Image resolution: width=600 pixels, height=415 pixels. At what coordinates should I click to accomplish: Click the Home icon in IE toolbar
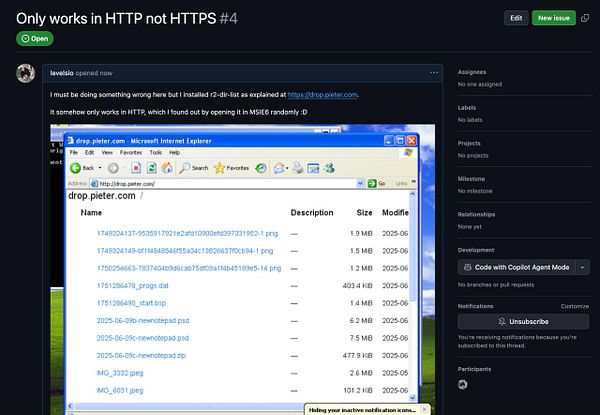(x=167, y=168)
